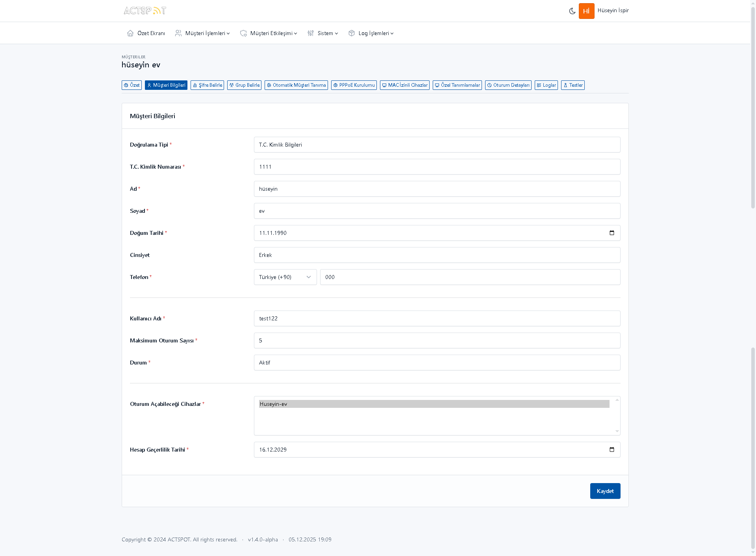Open Türkiye (+90) country code dropdown
The width and height of the screenshot is (756, 556).
[x=285, y=277]
